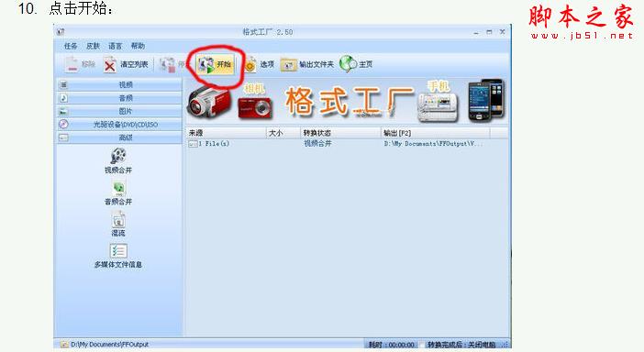The image size is (644, 352).
Task: Expand the 光驱设备\DVD\CD\ISO category
Action: click(119, 125)
